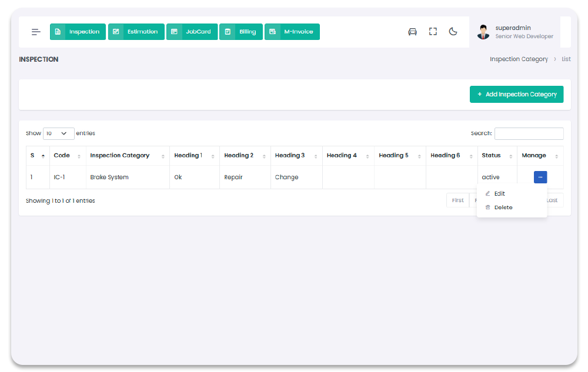Image resolution: width=588 pixels, height=372 pixels.
Task: Open the Billing module
Action: (240, 32)
